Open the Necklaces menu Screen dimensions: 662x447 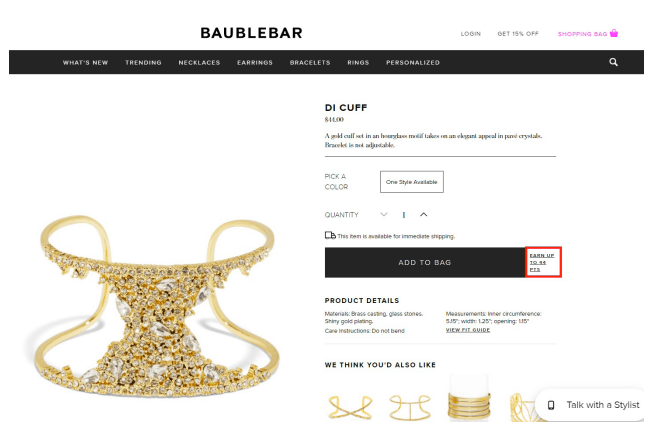point(199,62)
